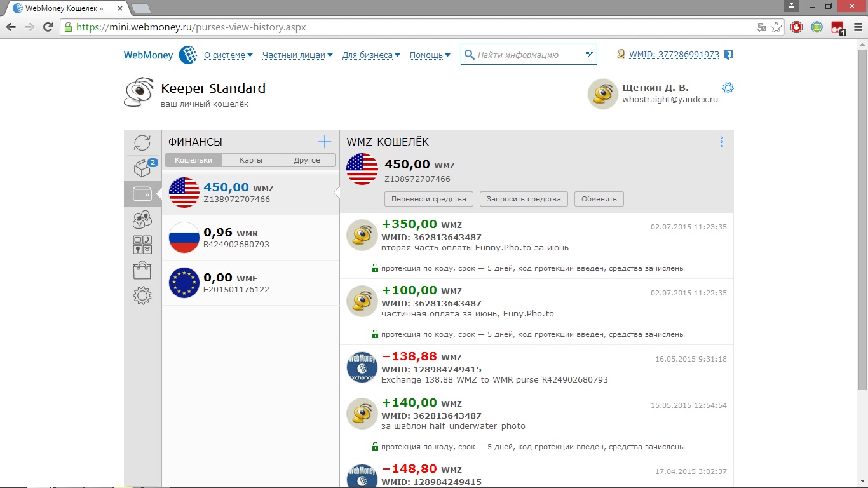868x488 pixels.
Task: Click the text за шаблон half-underwater-photo
Action: [454, 426]
